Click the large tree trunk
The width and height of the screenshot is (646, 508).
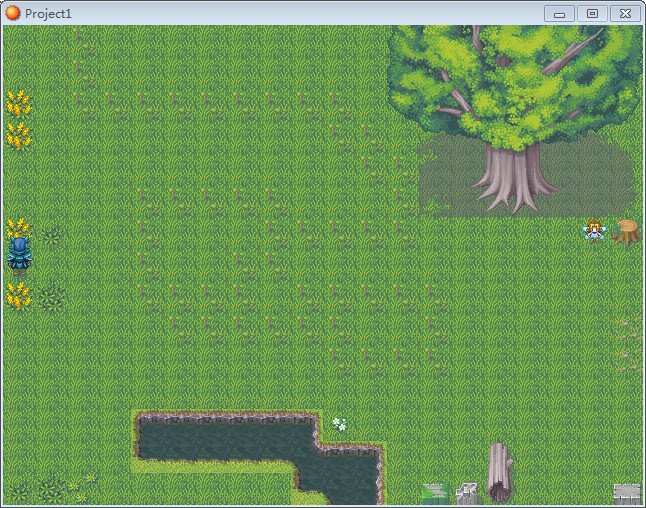click(513, 178)
